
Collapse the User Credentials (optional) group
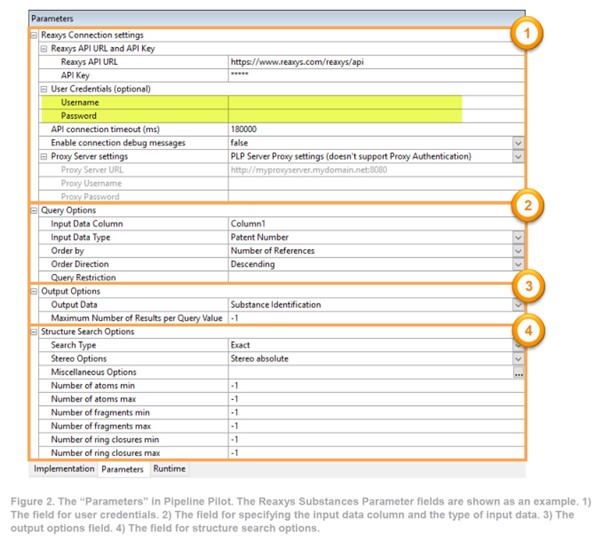43,89
